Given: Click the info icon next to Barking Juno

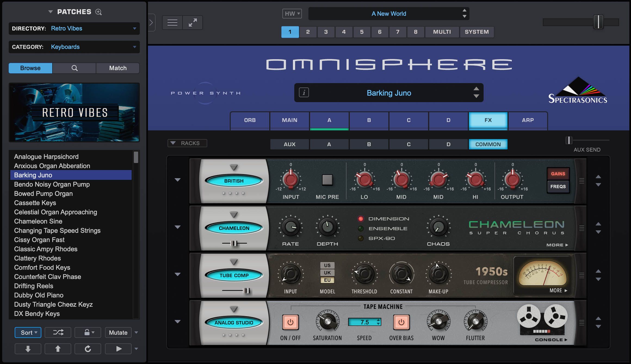Looking at the screenshot, I should pos(304,93).
